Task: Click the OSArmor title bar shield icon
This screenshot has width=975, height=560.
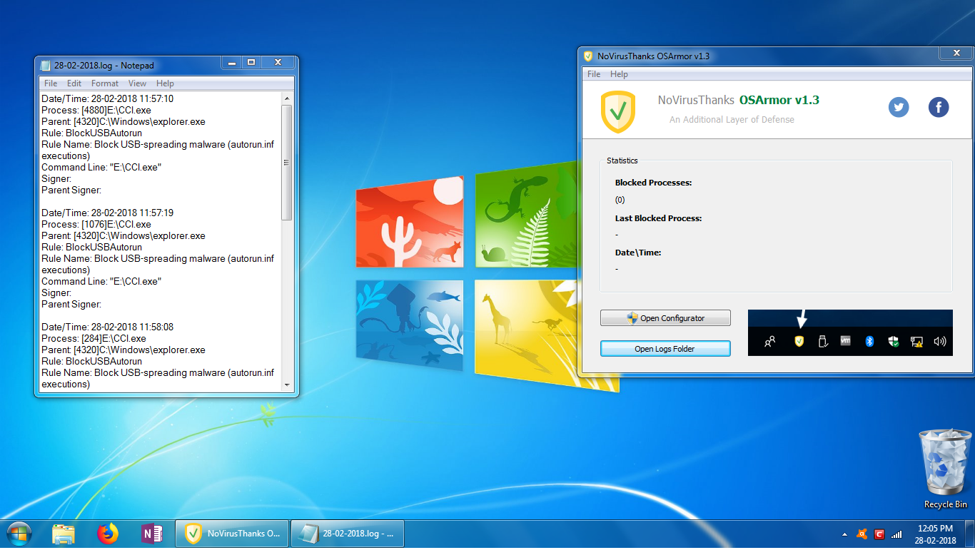Action: tap(588, 56)
